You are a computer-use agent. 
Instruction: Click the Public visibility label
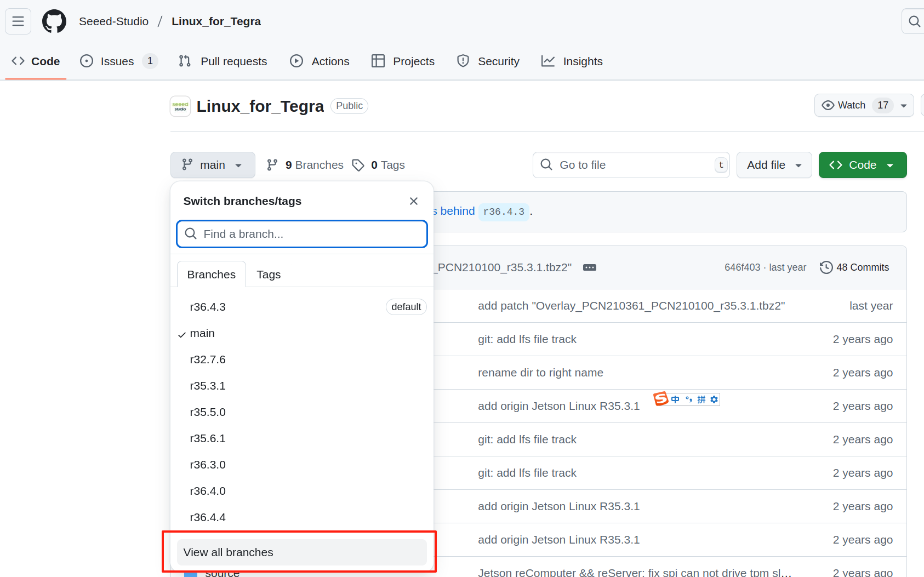[x=349, y=106]
